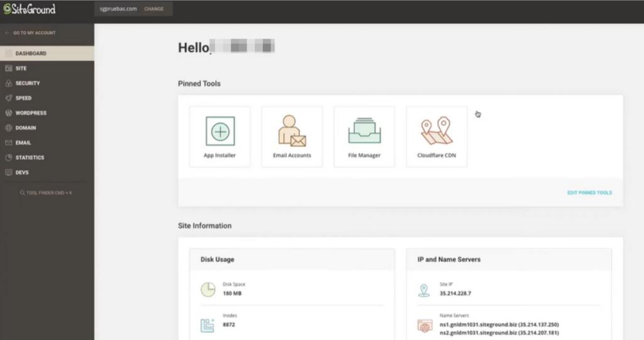Click Change next to sgpruebas.com

(153, 9)
